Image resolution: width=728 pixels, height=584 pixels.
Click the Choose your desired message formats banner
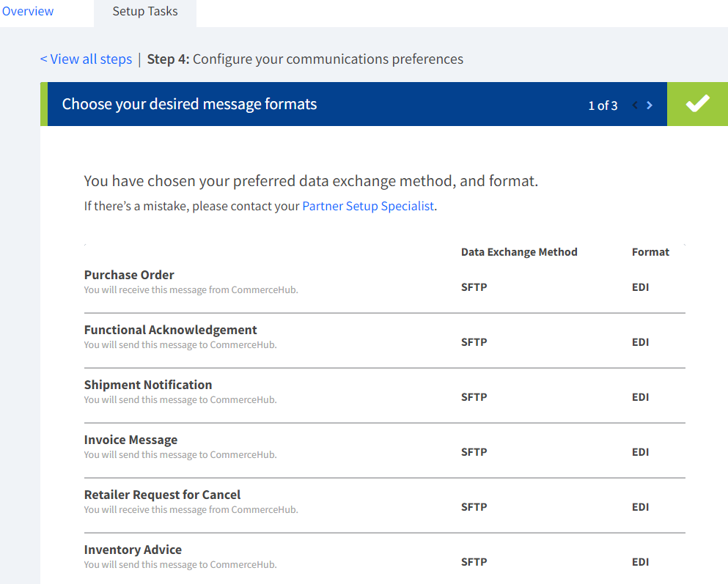tap(189, 104)
